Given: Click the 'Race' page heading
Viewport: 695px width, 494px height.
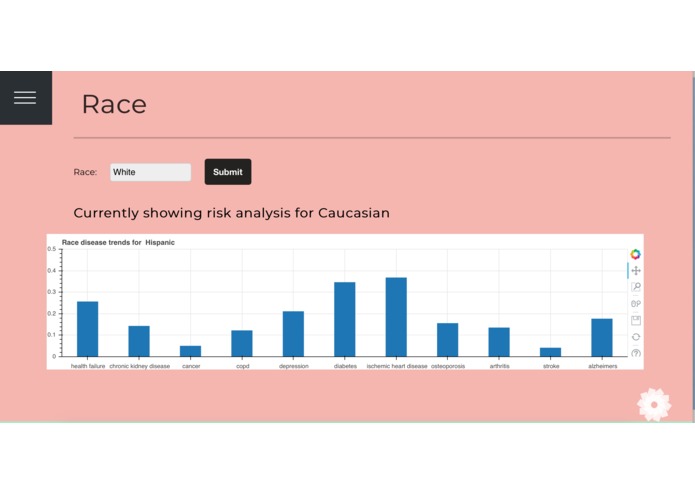Looking at the screenshot, I should tap(114, 105).
